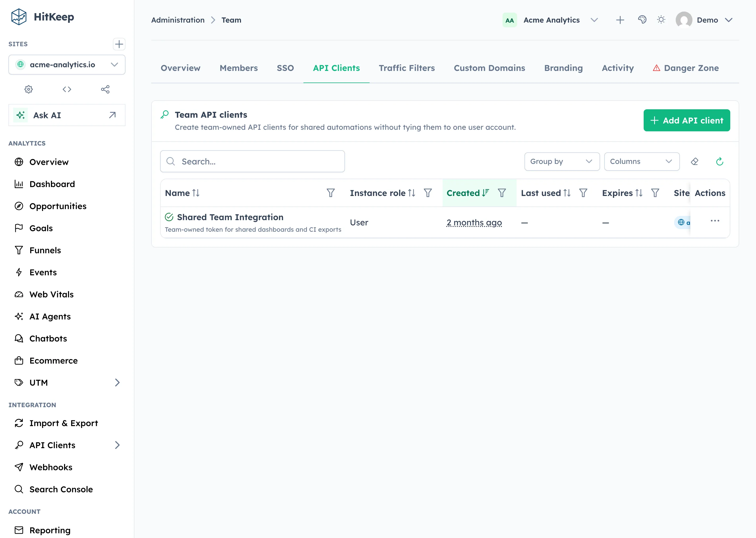
Task: Expand the API Clients sidebar item
Action: click(117, 445)
